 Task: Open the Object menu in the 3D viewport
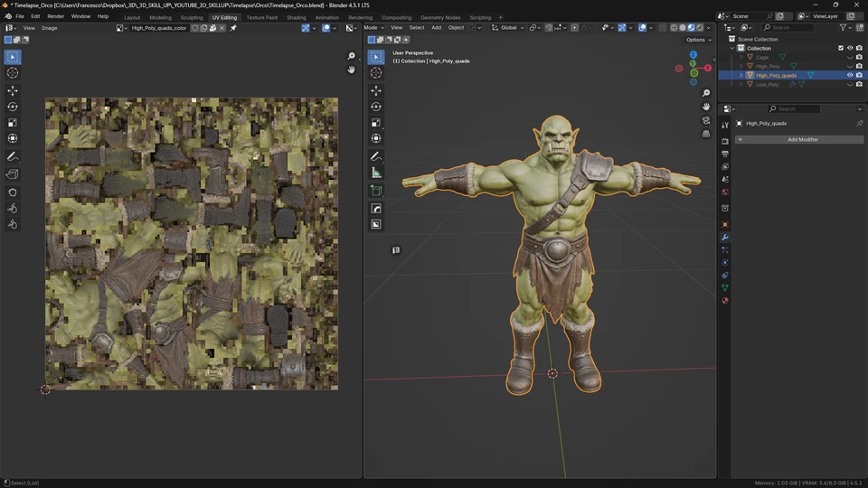pyautogui.click(x=456, y=28)
